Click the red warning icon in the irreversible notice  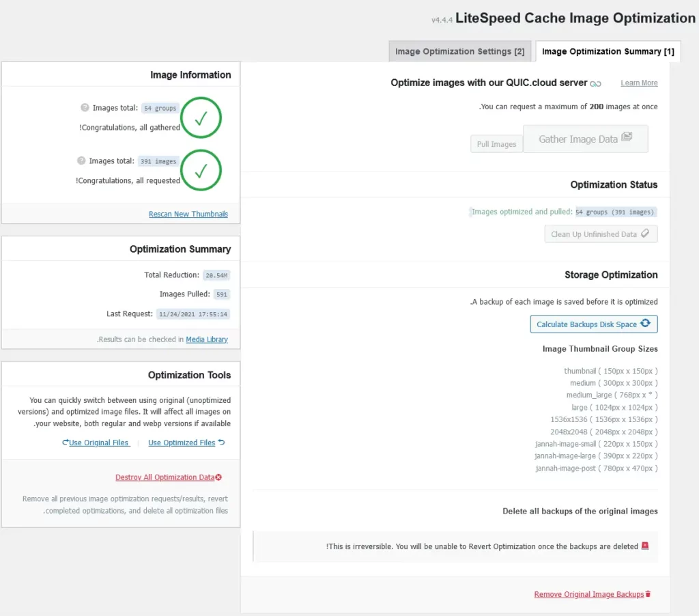[x=645, y=546]
